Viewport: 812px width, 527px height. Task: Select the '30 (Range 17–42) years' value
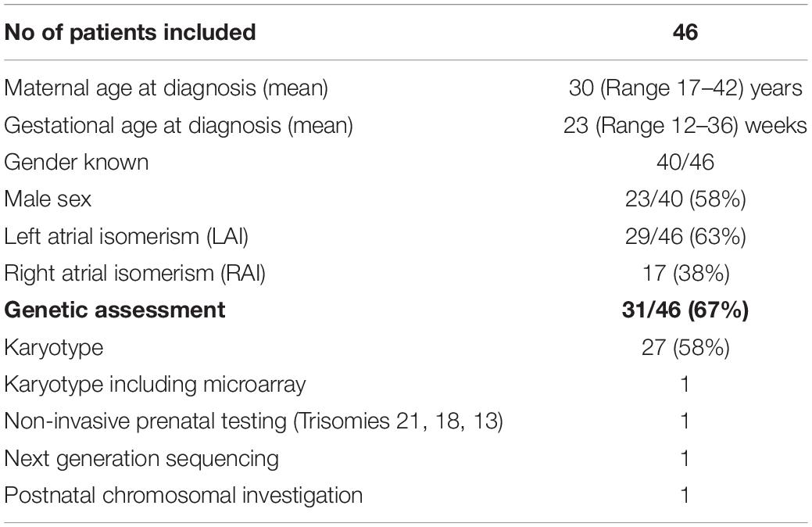click(x=685, y=88)
